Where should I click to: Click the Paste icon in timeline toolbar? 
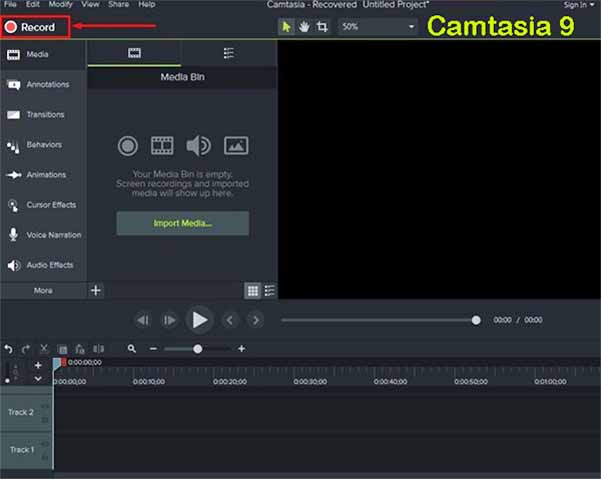80,349
